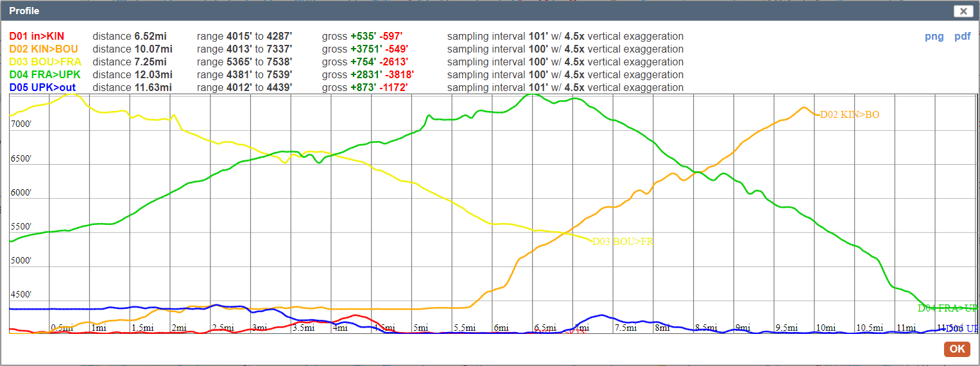Click distance 10.07mi value
Screen dimensions: 980x366
coord(132,49)
